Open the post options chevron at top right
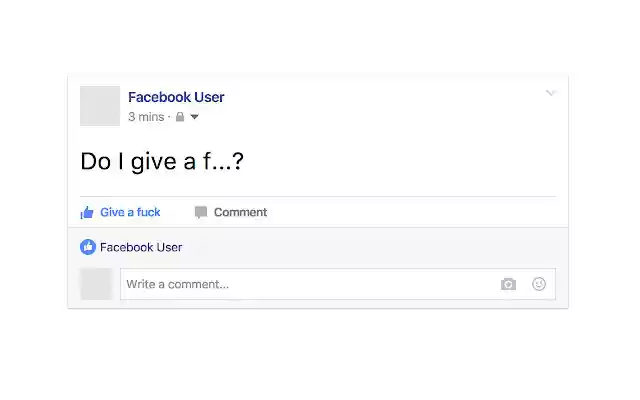 click(x=550, y=93)
